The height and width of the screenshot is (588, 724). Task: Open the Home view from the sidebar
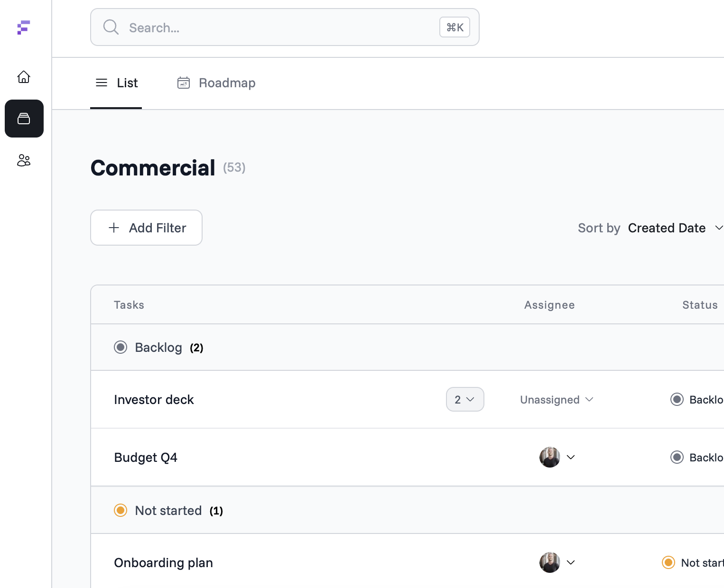(24, 77)
